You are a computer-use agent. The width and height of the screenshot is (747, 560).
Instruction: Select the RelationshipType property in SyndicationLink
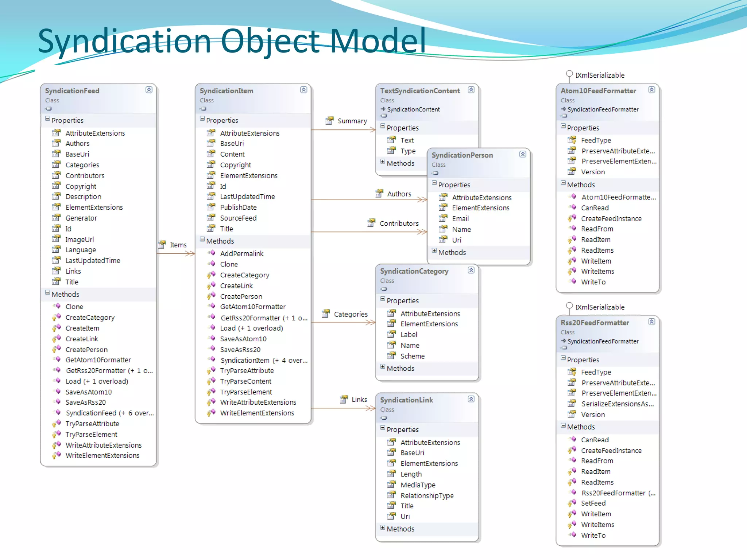click(427, 495)
